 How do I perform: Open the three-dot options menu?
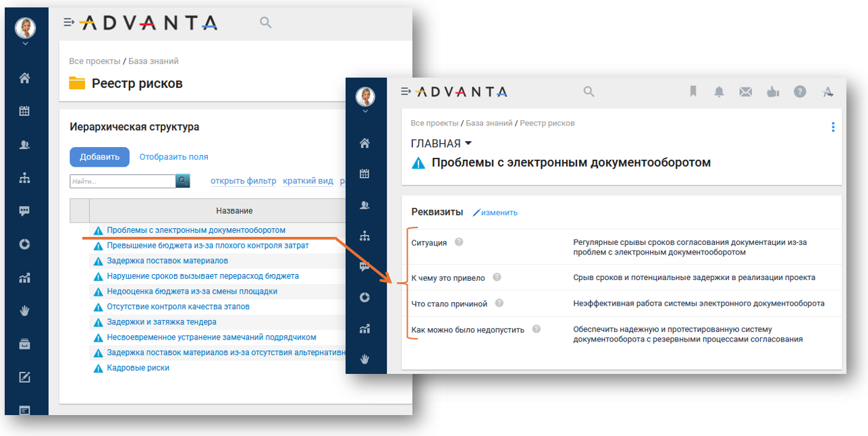click(833, 127)
